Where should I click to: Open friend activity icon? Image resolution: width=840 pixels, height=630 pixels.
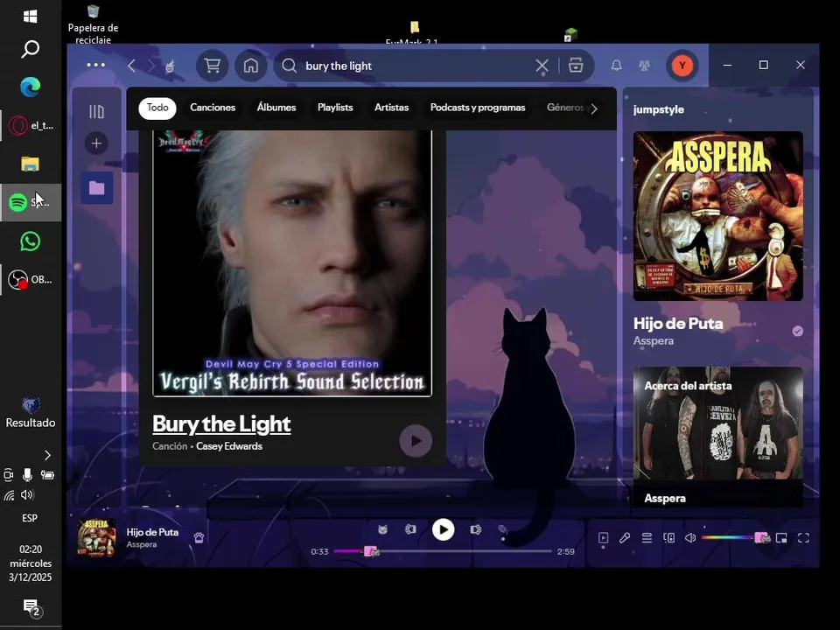[x=645, y=66]
